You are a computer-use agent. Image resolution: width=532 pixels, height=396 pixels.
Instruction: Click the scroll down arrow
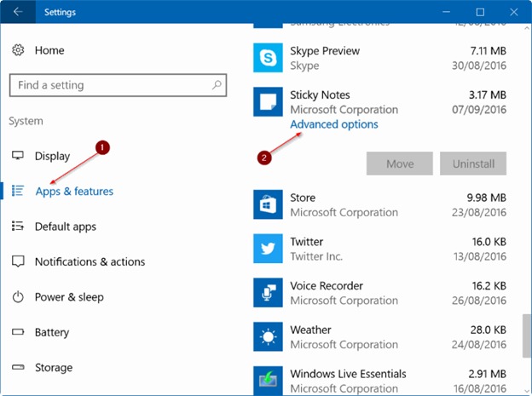pyautogui.click(x=527, y=391)
